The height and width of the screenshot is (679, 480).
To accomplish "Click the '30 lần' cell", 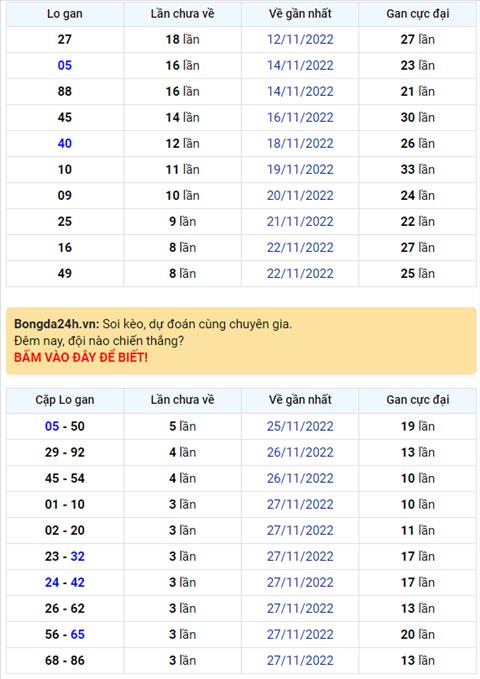I will coord(418,117).
